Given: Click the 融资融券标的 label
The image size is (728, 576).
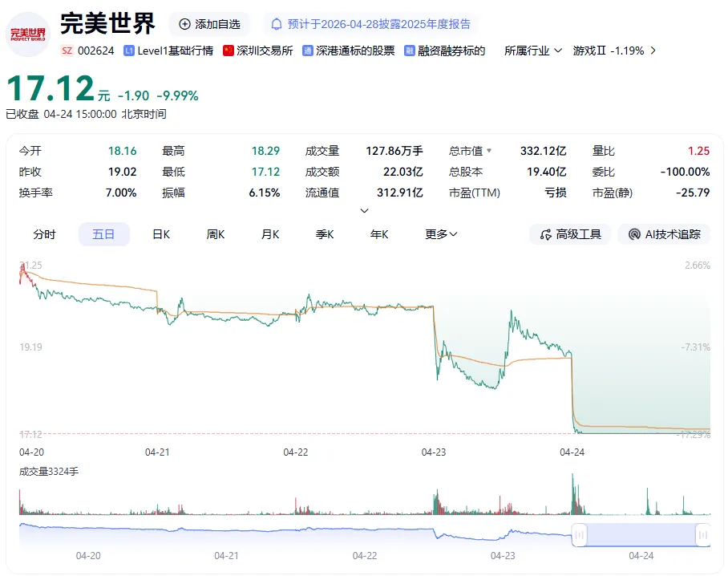Looking at the screenshot, I should [x=451, y=51].
